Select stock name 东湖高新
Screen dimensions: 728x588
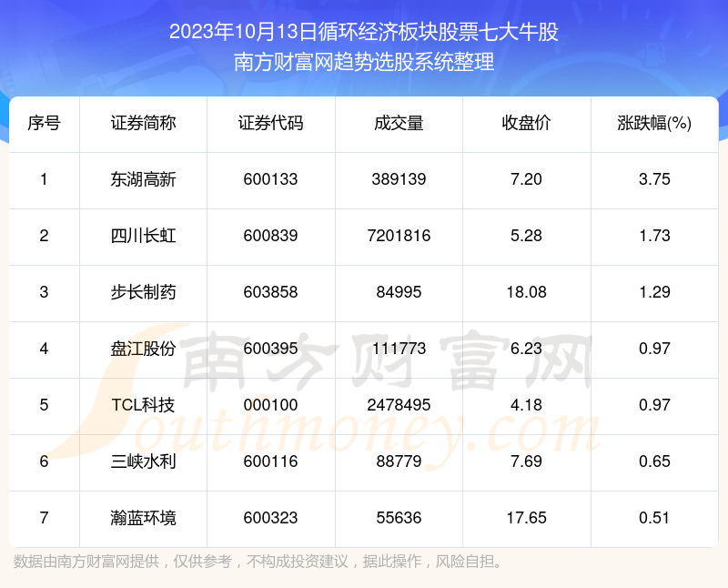(x=143, y=179)
